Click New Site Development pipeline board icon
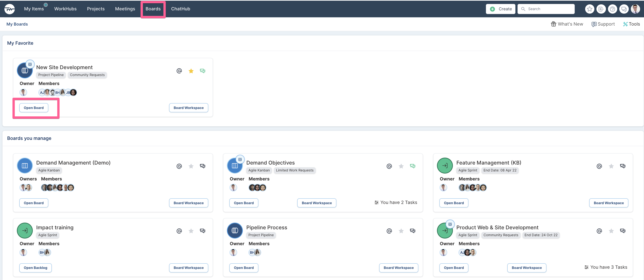The width and height of the screenshot is (644, 280). coord(25,71)
